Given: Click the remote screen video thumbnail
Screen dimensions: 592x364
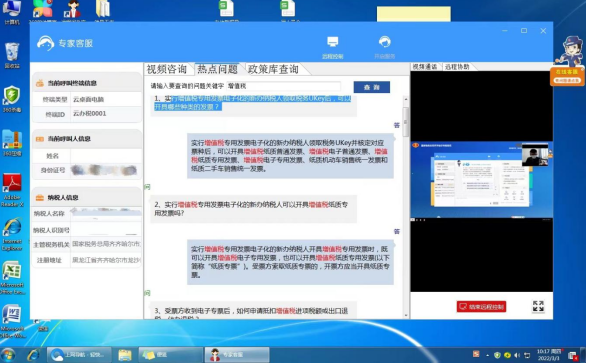Looking at the screenshot, I should pyautogui.click(x=481, y=179).
